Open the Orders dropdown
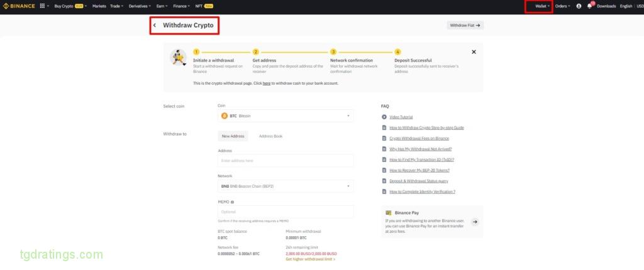Screen dimensions: 644x270 563,6
